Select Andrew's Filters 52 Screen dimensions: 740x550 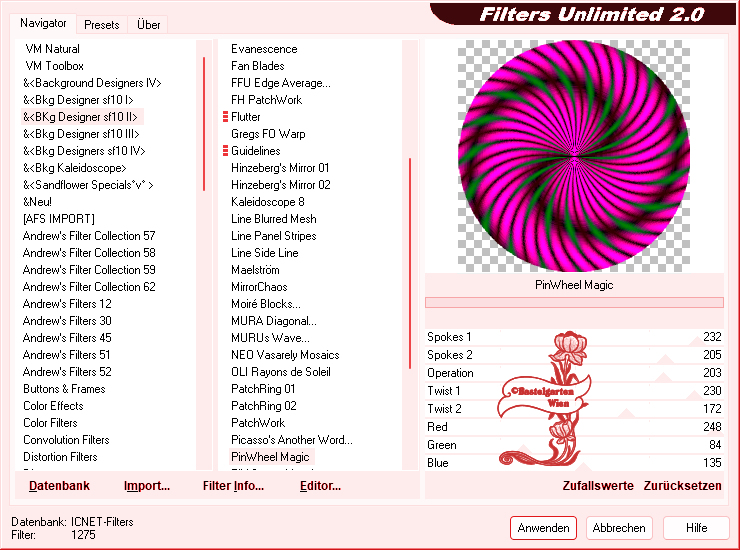point(67,372)
